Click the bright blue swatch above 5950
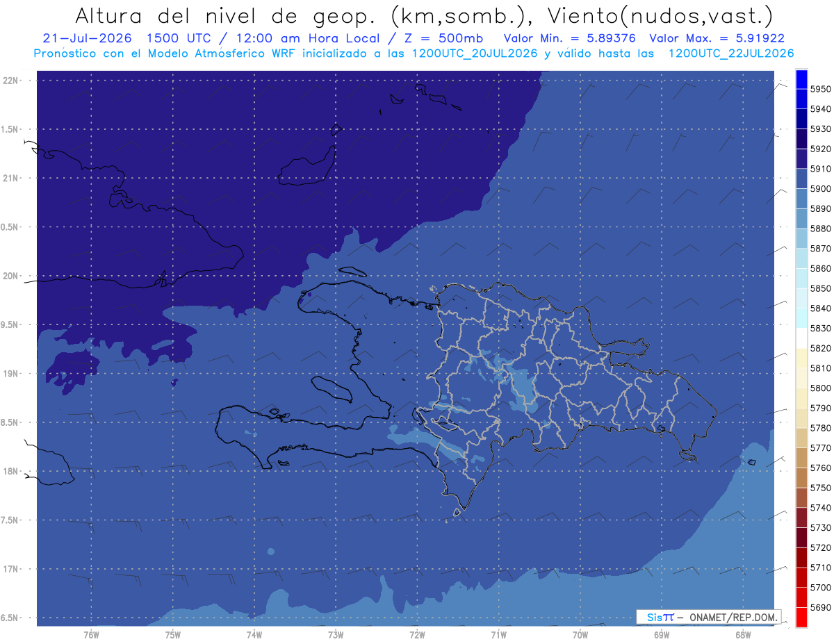The width and height of the screenshot is (834, 644). (801, 79)
